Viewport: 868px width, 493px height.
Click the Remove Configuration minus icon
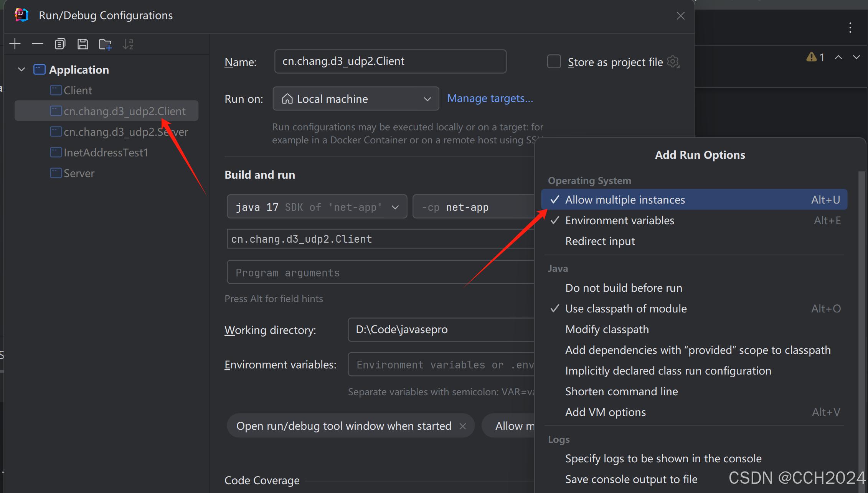pyautogui.click(x=37, y=44)
